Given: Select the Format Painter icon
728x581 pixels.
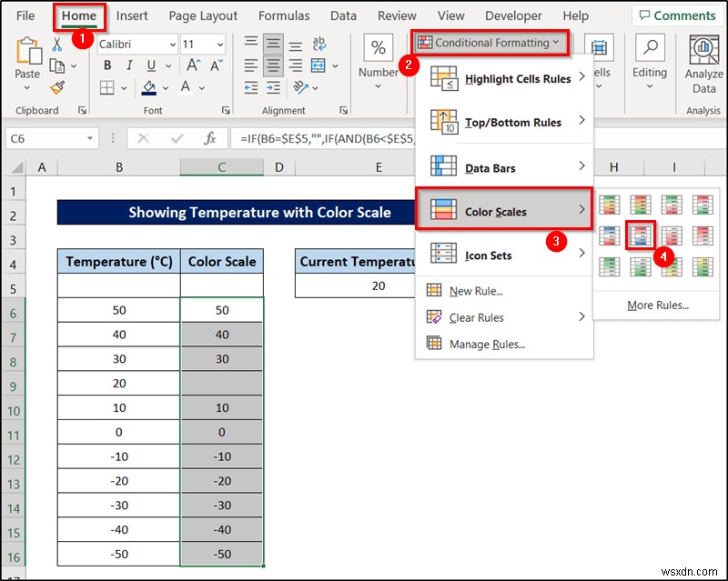Looking at the screenshot, I should 56,87.
